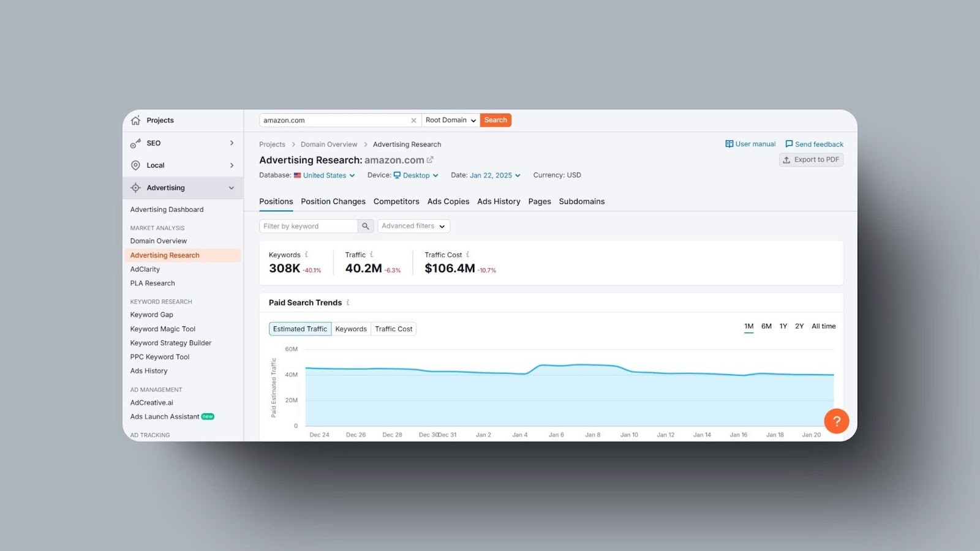This screenshot has width=980, height=551.
Task: Click the Paid Search Trends info icon
Action: coord(348,302)
